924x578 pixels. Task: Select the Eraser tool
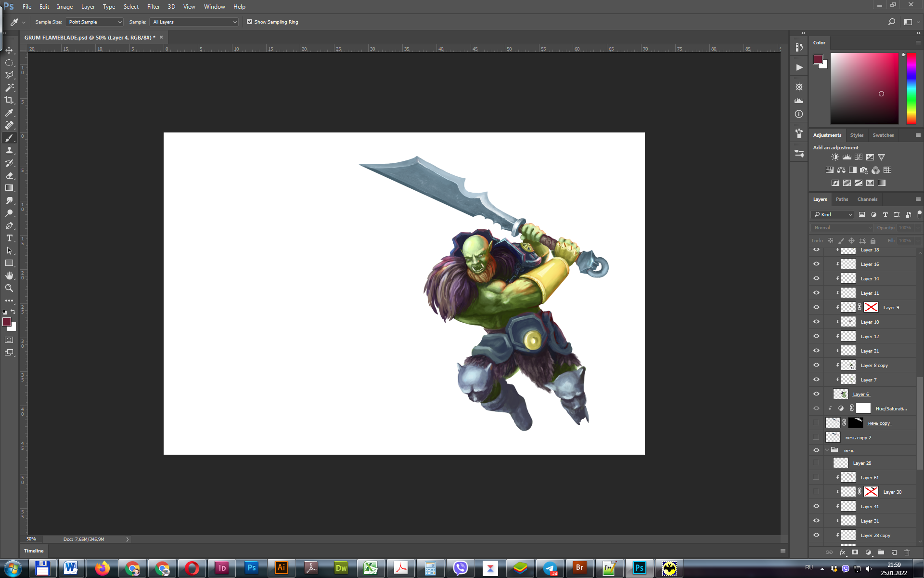click(9, 175)
